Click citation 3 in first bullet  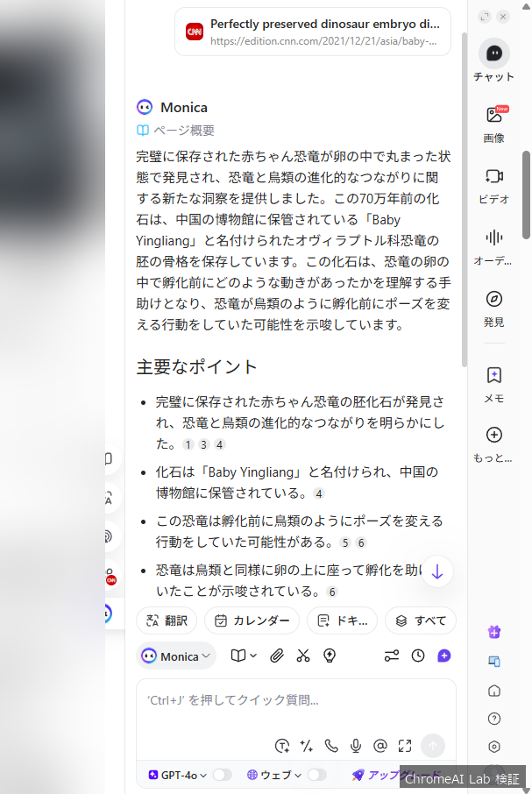point(203,444)
